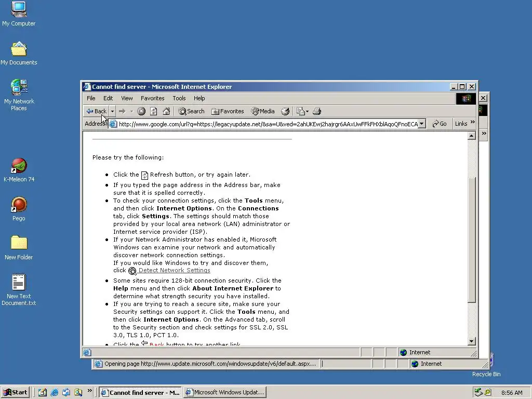Open the Media toolbar button

click(263, 111)
